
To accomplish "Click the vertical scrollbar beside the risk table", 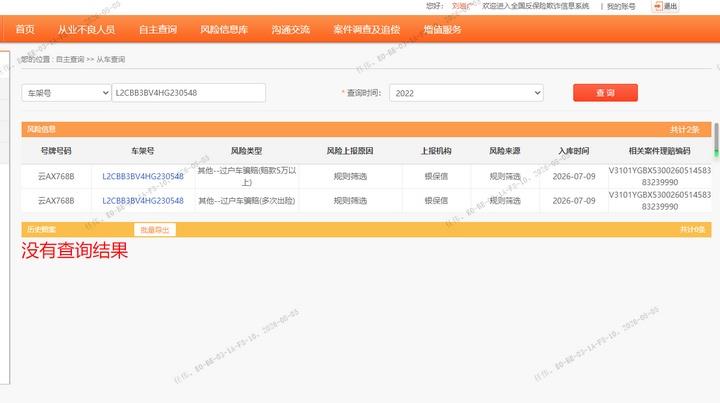I will [x=716, y=140].
